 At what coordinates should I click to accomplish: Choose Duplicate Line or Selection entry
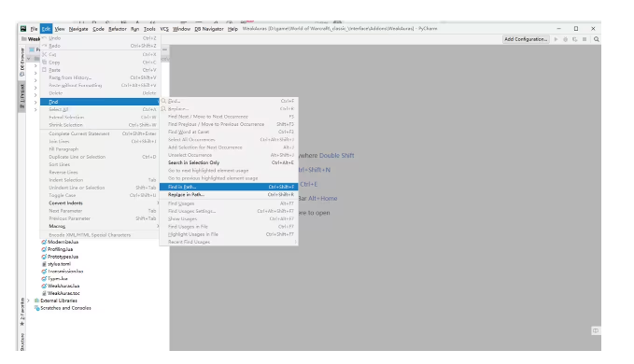pos(100,157)
